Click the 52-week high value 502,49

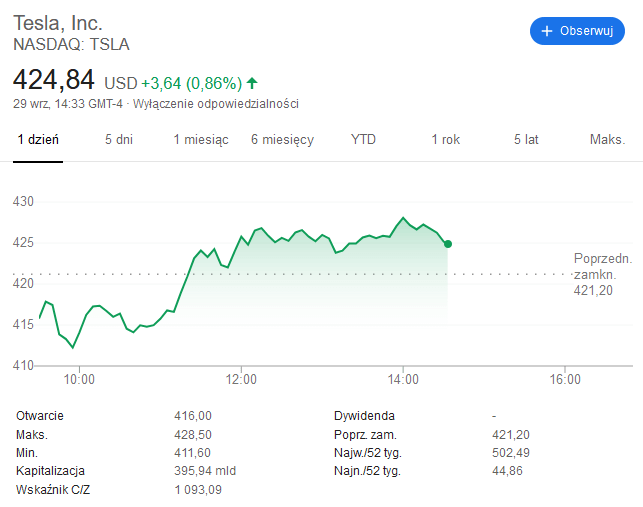click(x=511, y=452)
